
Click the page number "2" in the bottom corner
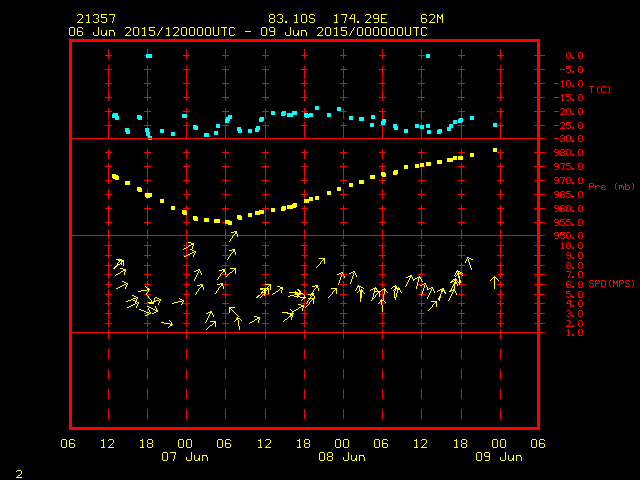click(x=19, y=474)
